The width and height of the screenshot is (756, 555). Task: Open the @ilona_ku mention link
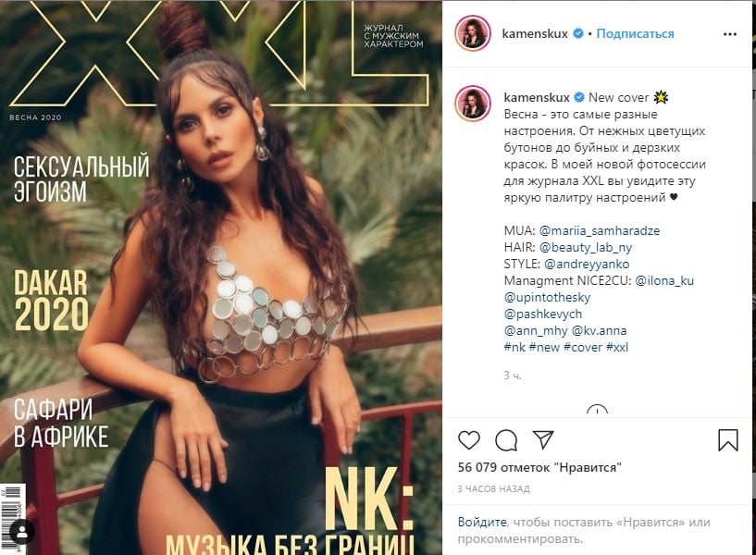coord(664,280)
